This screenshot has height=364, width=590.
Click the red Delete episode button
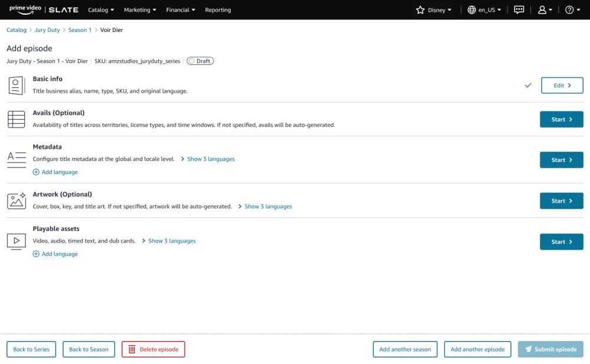coord(153,349)
